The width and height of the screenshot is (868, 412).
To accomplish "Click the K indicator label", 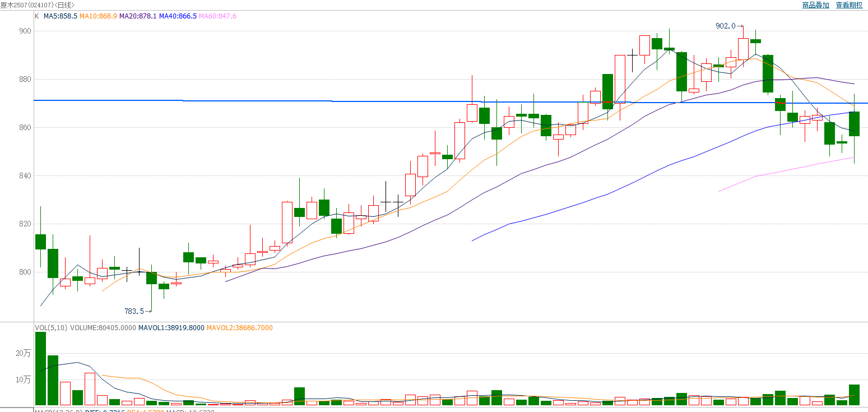I will click(x=37, y=16).
